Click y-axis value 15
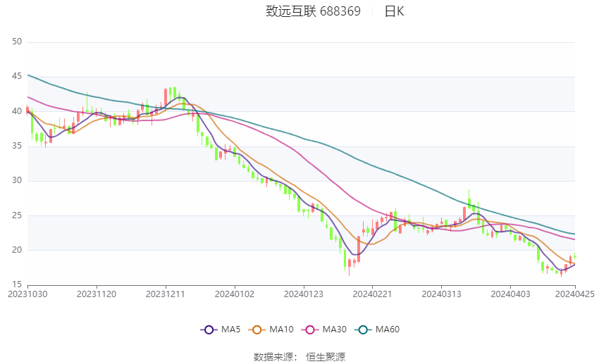The height and width of the screenshot is (364, 599). pyautogui.click(x=17, y=284)
